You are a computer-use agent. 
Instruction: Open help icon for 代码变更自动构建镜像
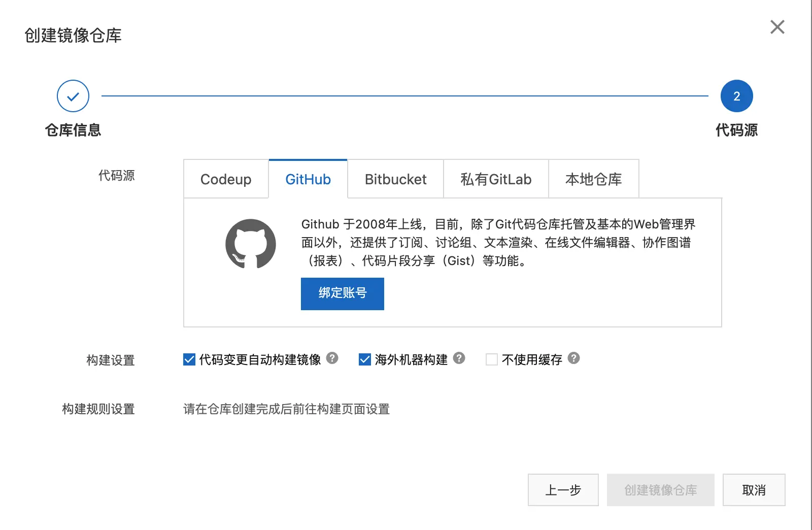pyautogui.click(x=332, y=358)
